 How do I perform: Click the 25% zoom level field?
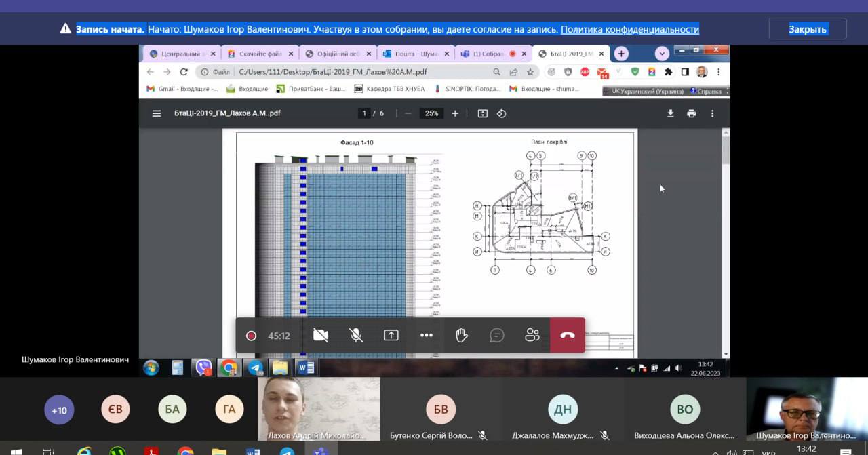click(x=431, y=113)
